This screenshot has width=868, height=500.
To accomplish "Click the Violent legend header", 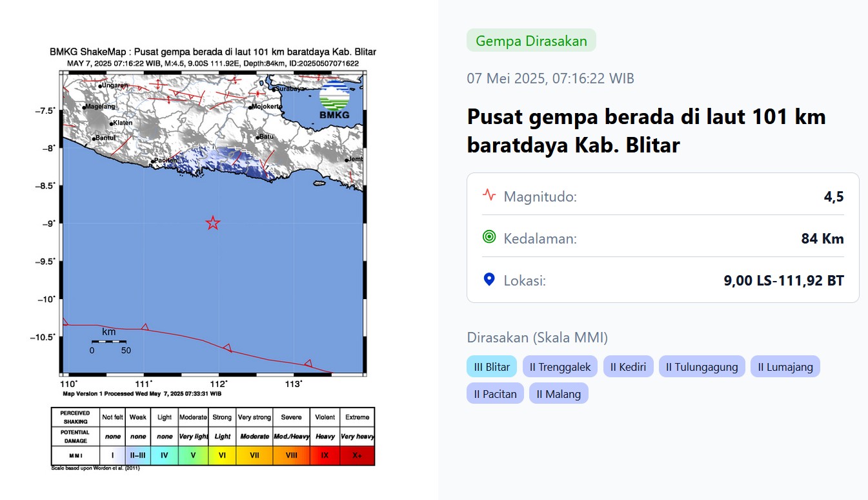I will (x=325, y=417).
